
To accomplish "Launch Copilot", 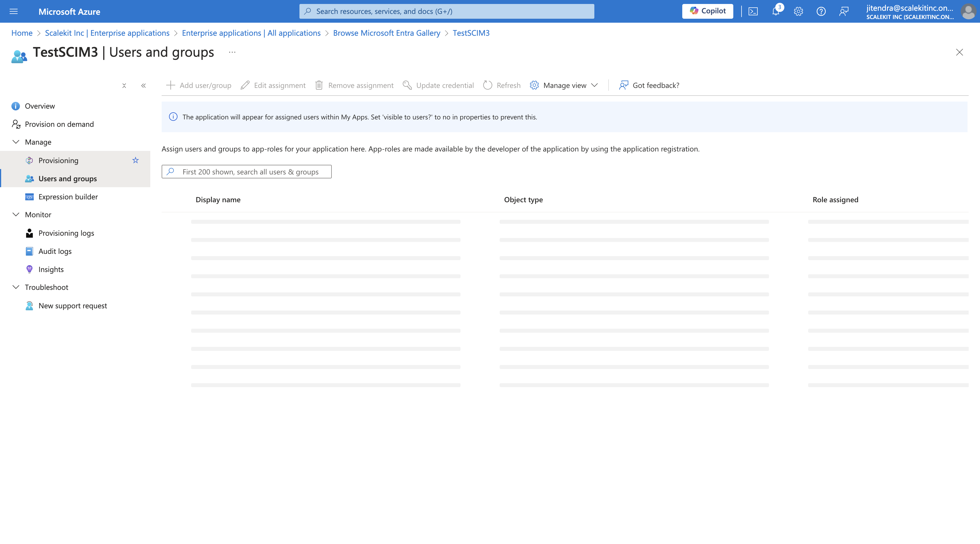I will pyautogui.click(x=707, y=11).
